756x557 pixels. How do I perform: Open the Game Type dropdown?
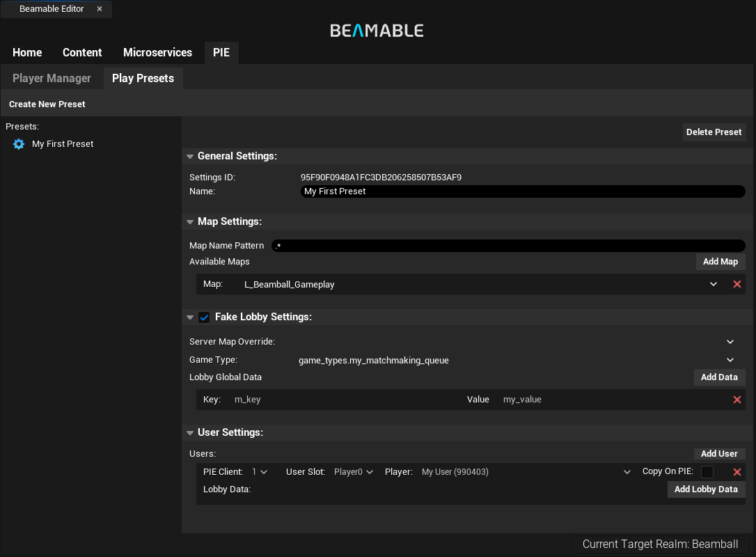515,360
